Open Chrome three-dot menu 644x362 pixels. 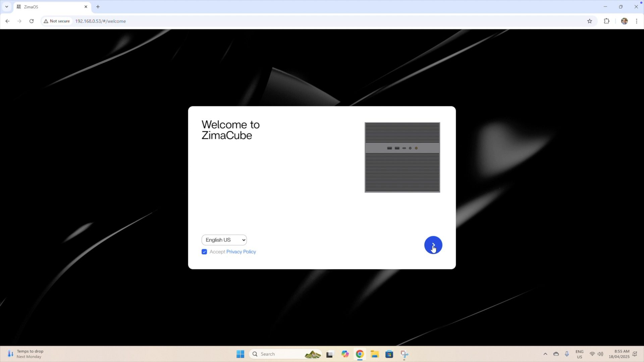[637, 21]
